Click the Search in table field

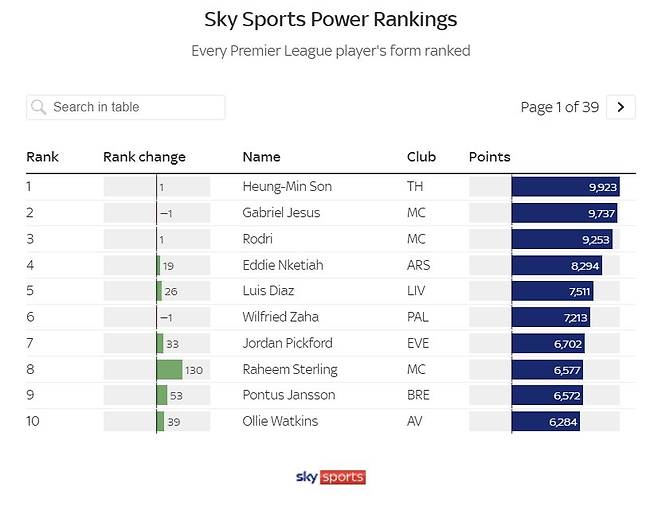tap(135, 107)
